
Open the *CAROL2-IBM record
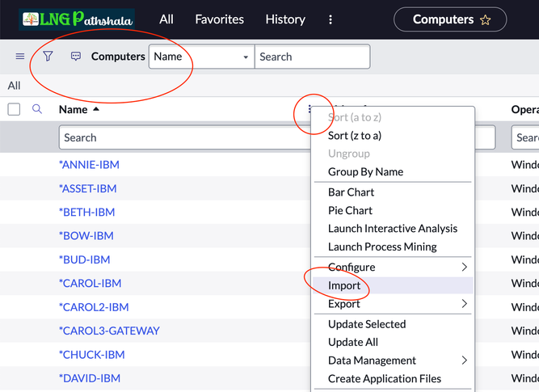[x=94, y=307]
